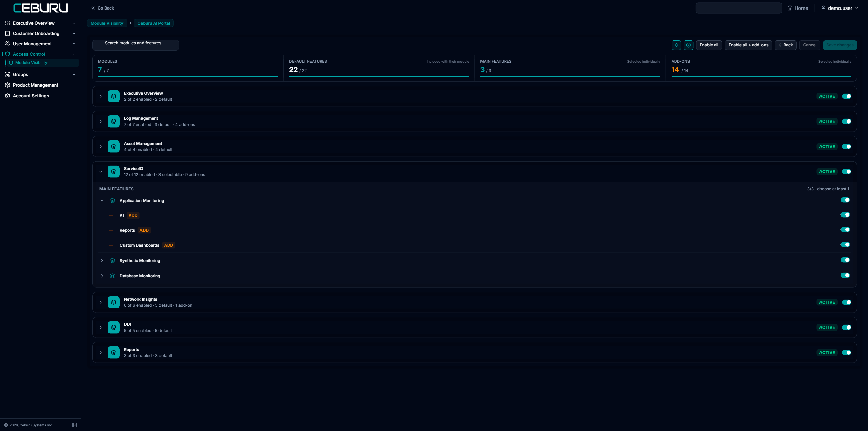Image resolution: width=868 pixels, height=431 pixels.
Task: Click the Customer Onboarding sidebar icon
Action: pyautogui.click(x=7, y=33)
